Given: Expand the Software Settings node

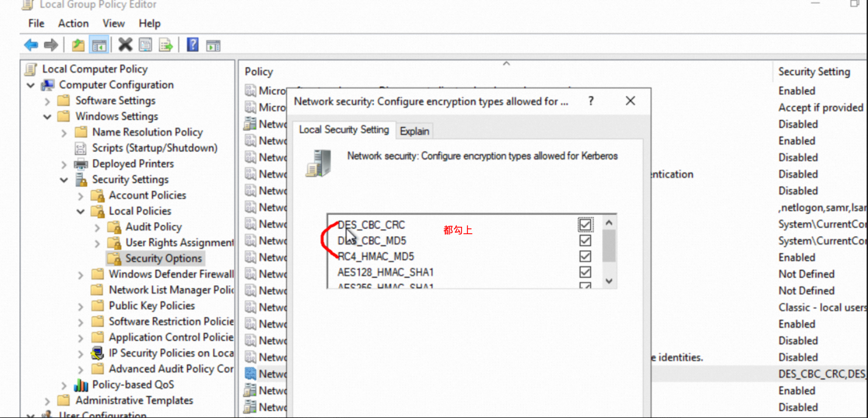Looking at the screenshot, I should click(x=47, y=101).
